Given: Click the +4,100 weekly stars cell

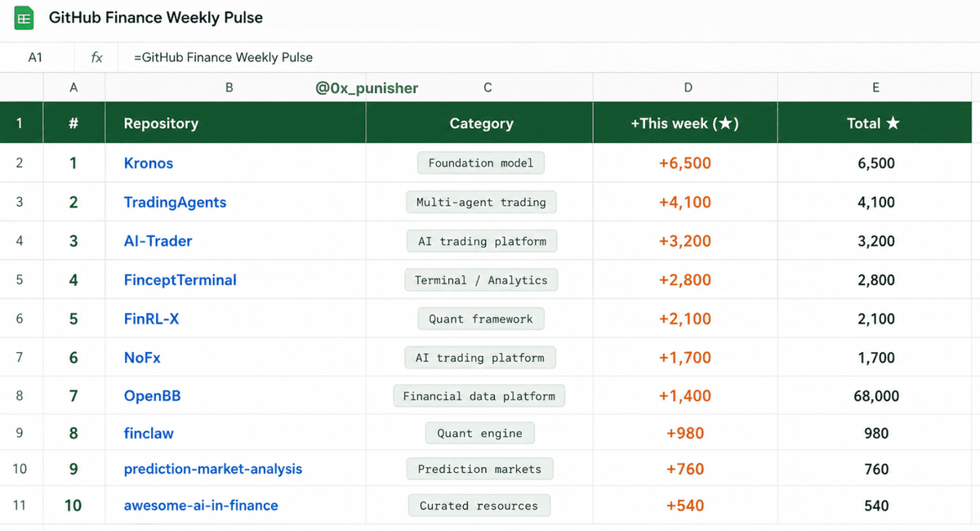Looking at the screenshot, I should 685,203.
